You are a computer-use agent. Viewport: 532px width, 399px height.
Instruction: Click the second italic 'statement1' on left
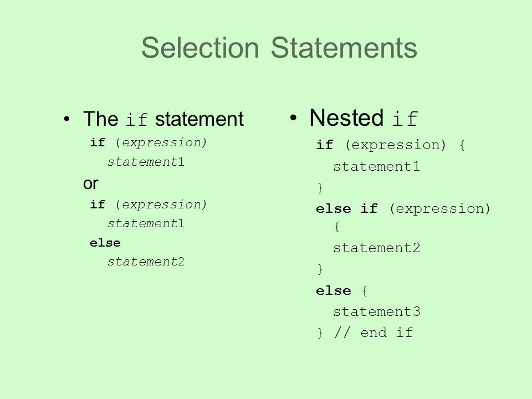[146, 223]
